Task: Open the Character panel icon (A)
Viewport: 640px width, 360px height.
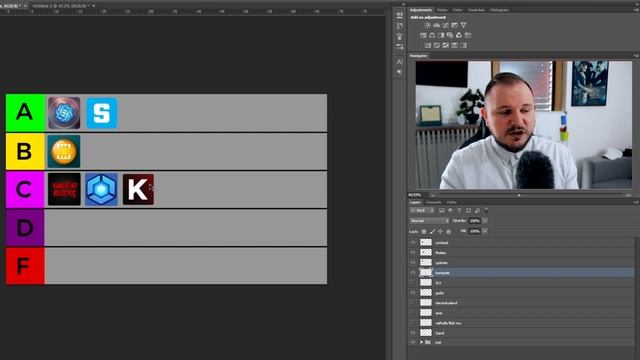Action: pyautogui.click(x=399, y=62)
